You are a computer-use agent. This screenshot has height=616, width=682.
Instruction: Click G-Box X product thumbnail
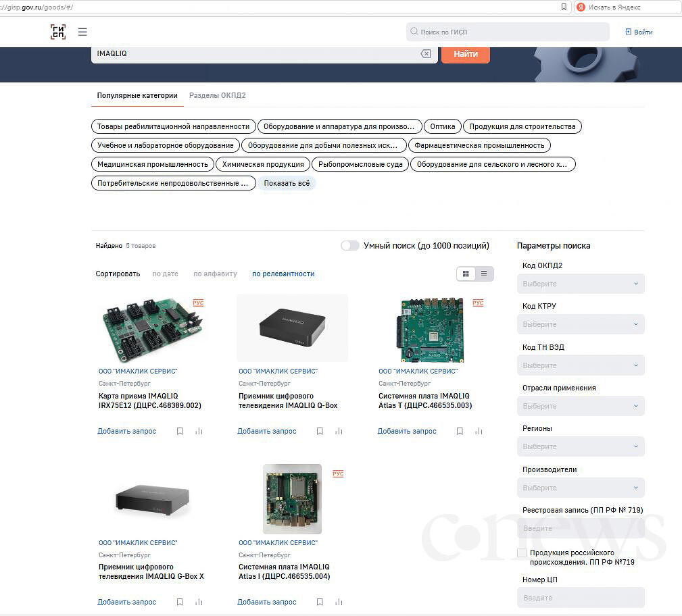[x=152, y=500]
